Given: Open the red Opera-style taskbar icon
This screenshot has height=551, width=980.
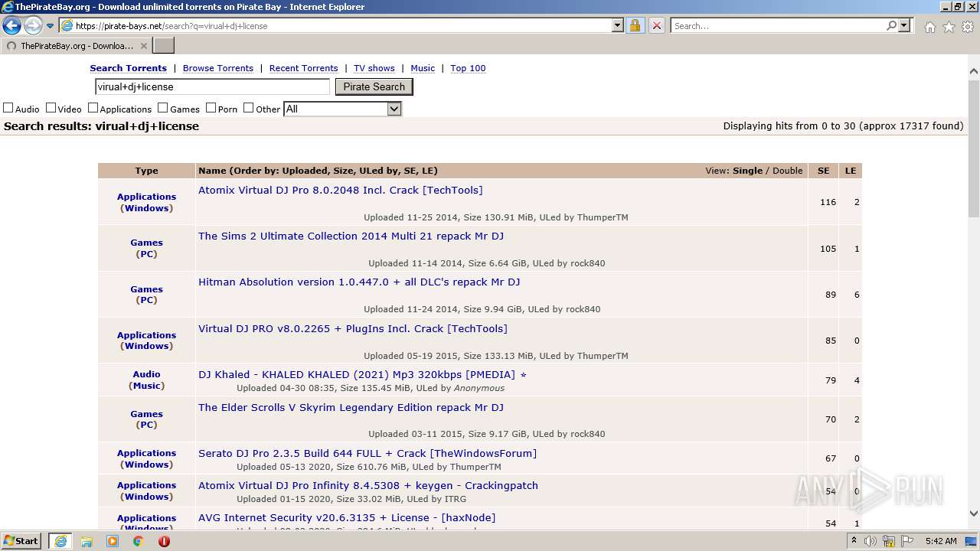Looking at the screenshot, I should coord(164,541).
